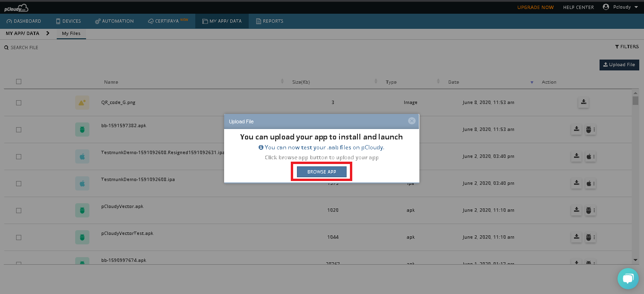Check the pCloudyVector.apk row checkbox
Viewport: 644px width, 294px height.
(19, 210)
